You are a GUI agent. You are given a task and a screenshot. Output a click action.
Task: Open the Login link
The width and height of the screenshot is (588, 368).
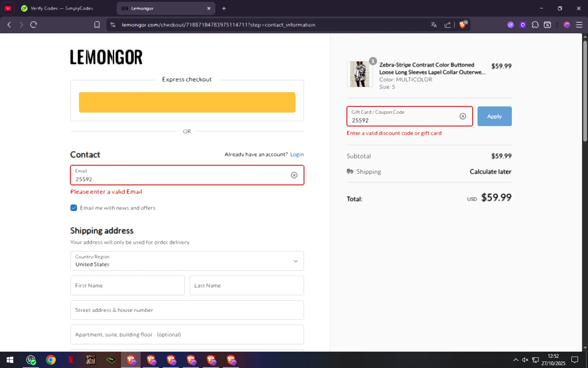[x=297, y=155]
